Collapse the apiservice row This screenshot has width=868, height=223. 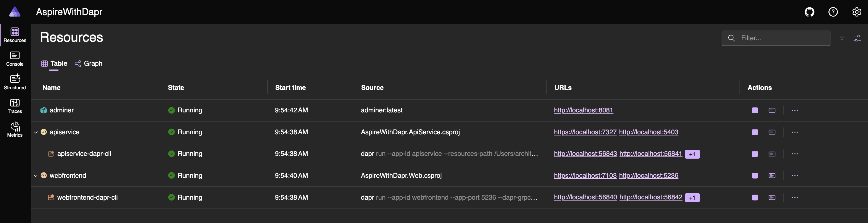pos(36,132)
